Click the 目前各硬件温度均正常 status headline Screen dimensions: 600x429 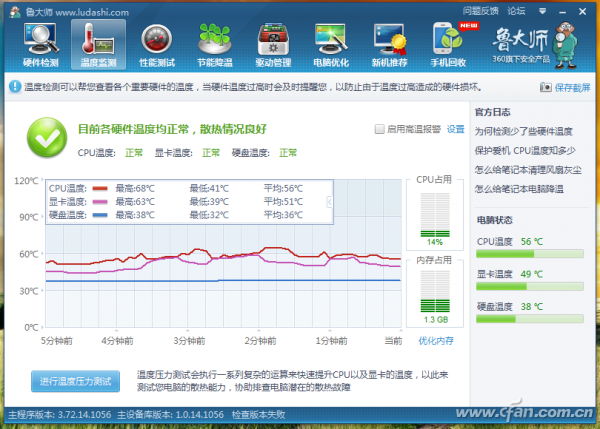pos(172,129)
